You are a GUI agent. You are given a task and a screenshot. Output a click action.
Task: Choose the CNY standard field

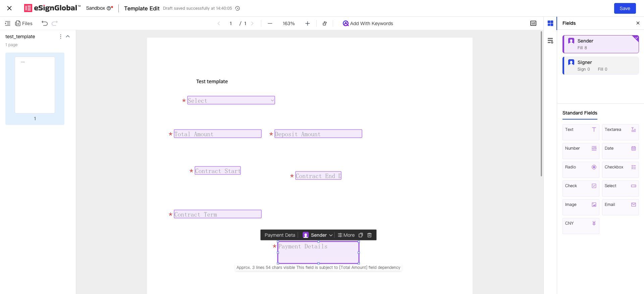[x=581, y=226]
